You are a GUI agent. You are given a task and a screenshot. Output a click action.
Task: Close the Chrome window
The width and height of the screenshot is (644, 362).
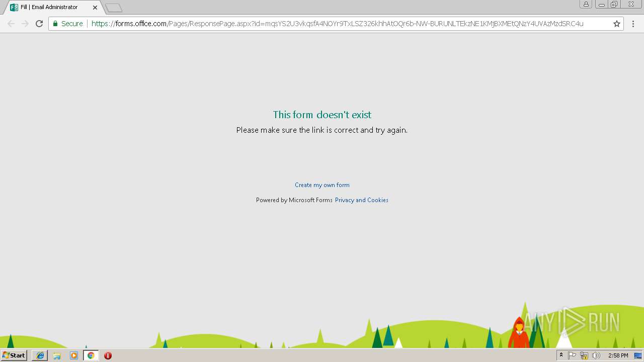point(631,4)
